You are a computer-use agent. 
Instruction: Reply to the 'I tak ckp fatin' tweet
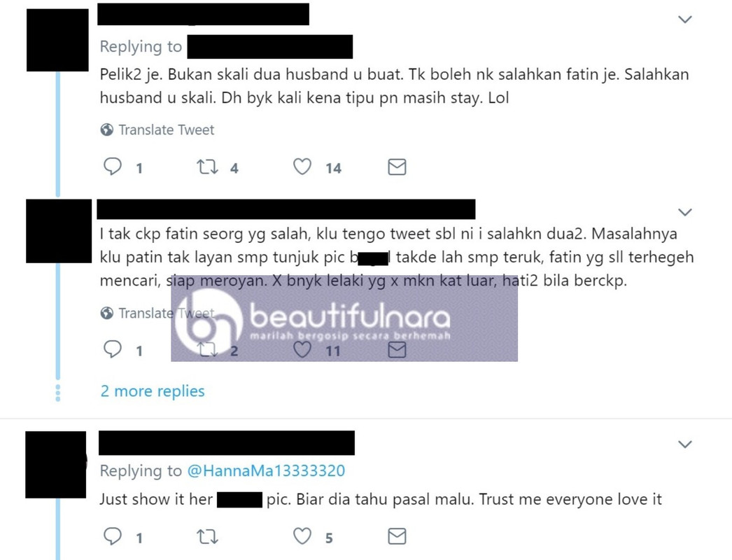tap(113, 349)
